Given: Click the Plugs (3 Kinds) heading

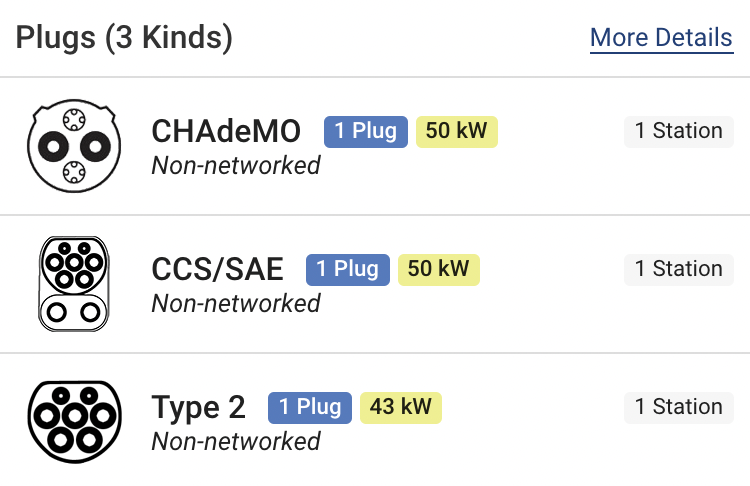Looking at the screenshot, I should pyautogui.click(x=124, y=38).
